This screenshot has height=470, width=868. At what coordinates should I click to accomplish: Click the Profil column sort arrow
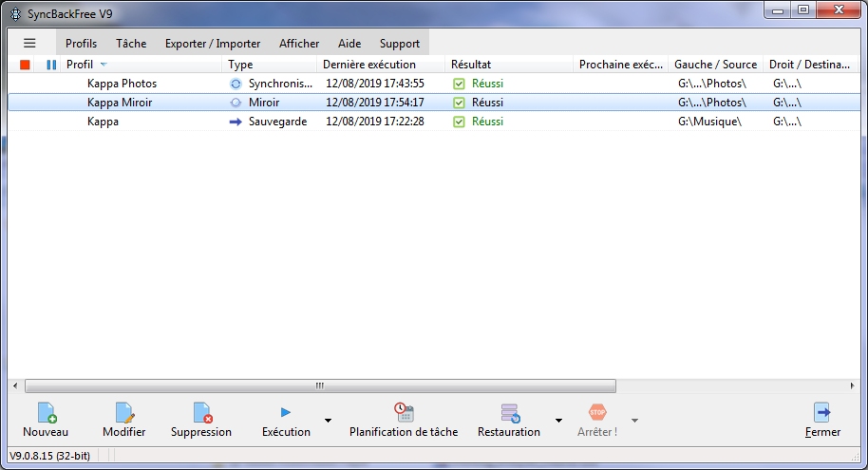point(104,65)
